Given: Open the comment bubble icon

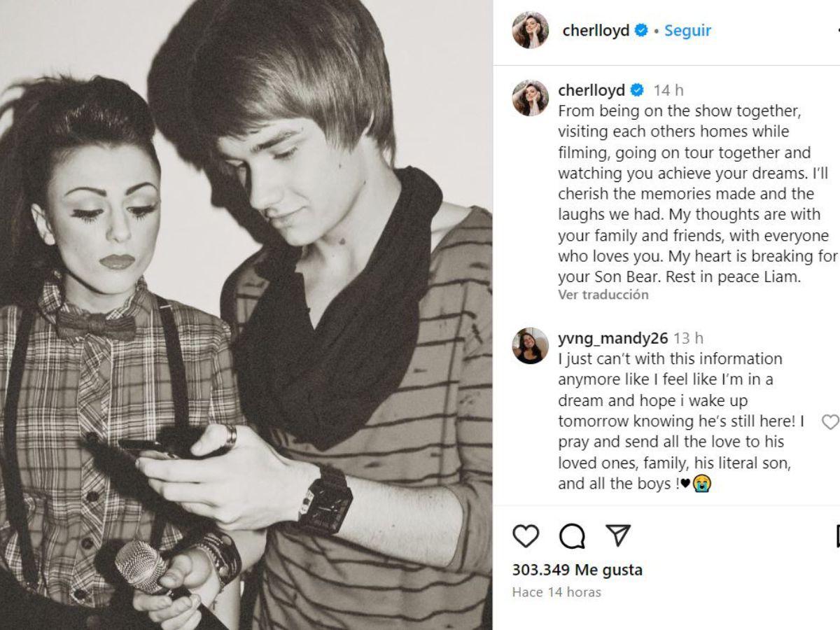Looking at the screenshot, I should tap(572, 536).
